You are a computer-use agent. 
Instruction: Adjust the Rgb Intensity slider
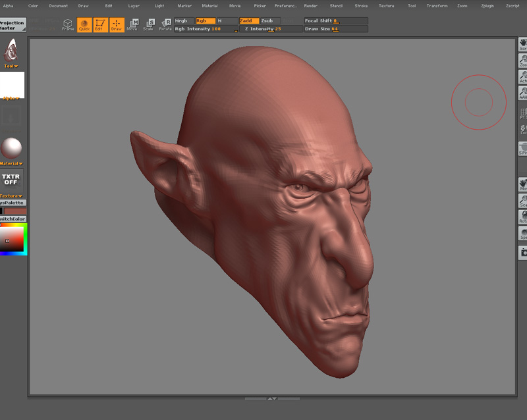[206, 29]
